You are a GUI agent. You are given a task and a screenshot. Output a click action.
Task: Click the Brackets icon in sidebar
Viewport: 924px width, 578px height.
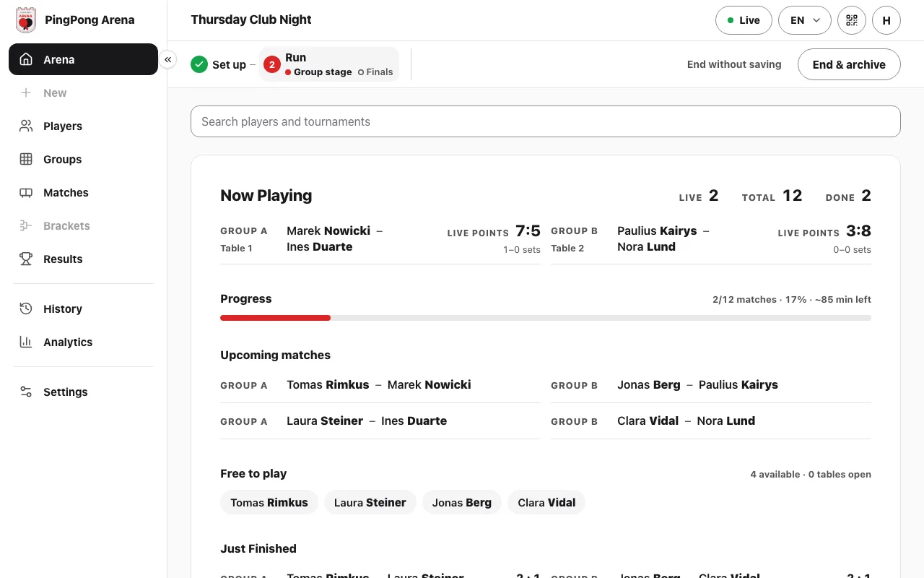tap(26, 225)
